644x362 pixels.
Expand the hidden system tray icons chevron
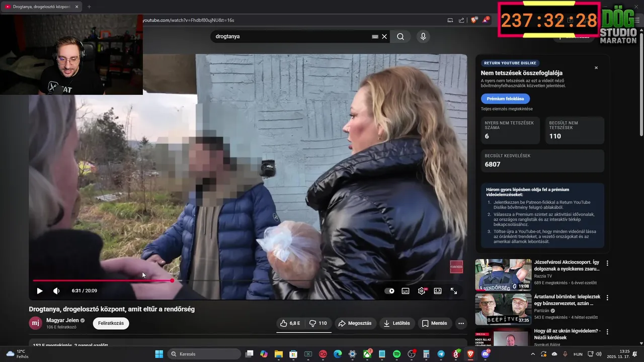click(x=533, y=354)
